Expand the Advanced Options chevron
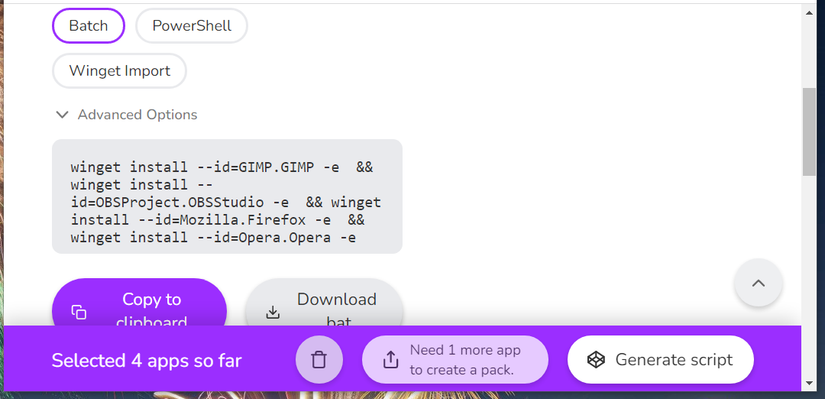Screen dimensions: 825x399 click(x=62, y=115)
